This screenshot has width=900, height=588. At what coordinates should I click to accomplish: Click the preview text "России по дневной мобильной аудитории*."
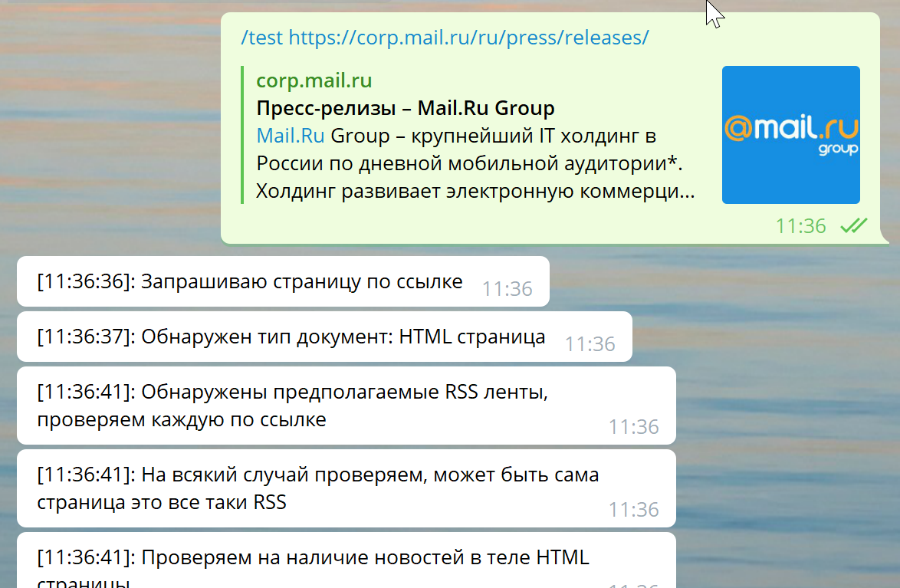coord(469,163)
